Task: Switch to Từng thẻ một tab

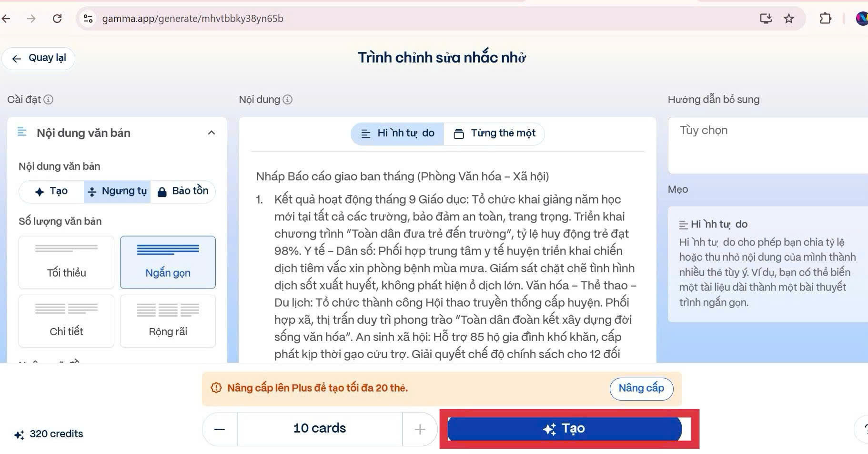Action: click(x=494, y=134)
